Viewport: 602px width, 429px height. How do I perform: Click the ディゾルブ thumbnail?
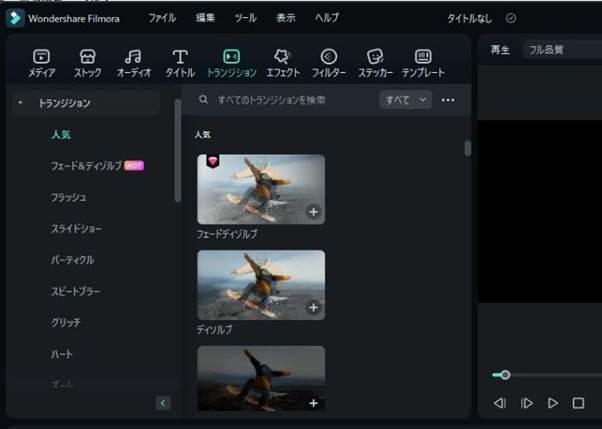[261, 285]
